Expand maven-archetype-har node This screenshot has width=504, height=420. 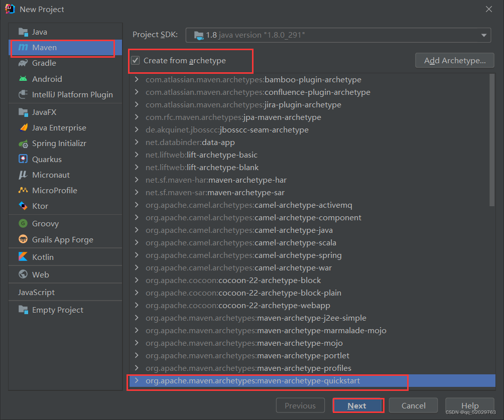[x=137, y=180]
